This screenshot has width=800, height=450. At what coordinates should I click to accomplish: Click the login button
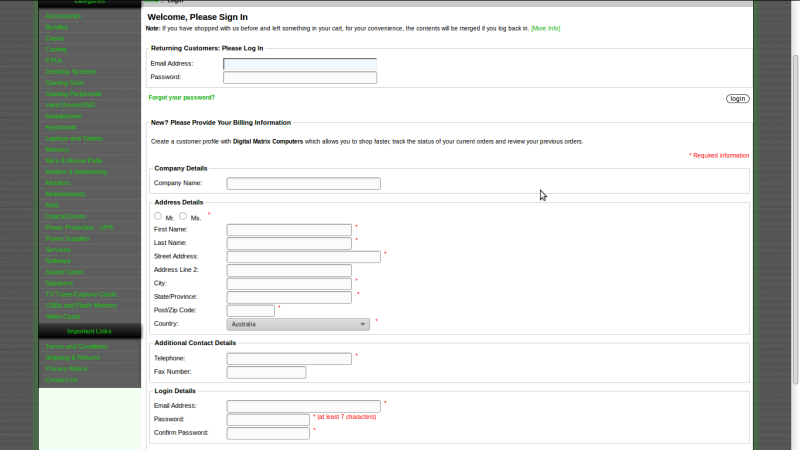click(x=737, y=98)
